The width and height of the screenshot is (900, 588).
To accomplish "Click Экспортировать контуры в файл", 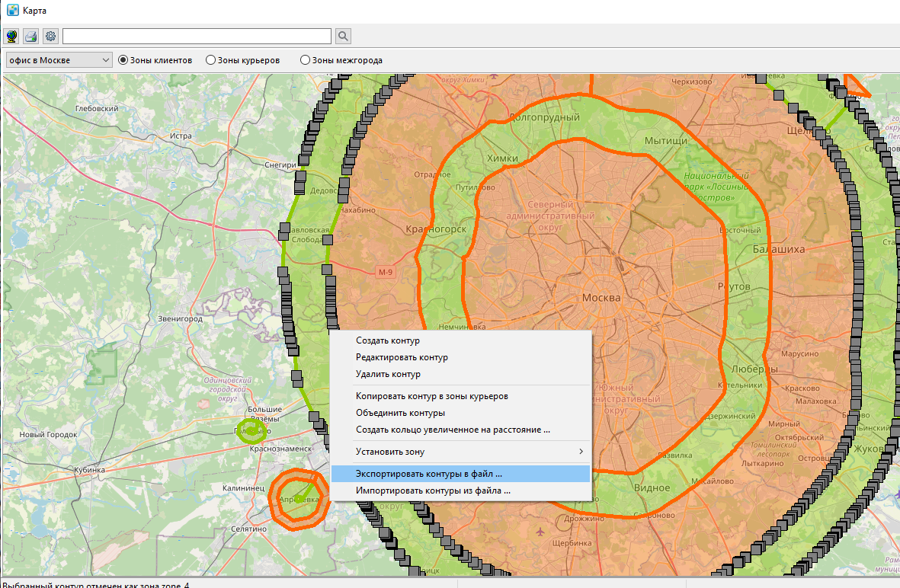I will tap(428, 474).
